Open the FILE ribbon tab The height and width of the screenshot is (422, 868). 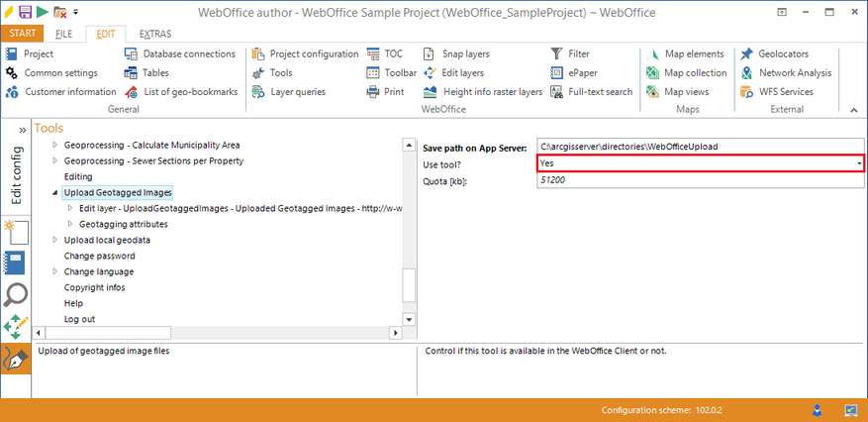pos(63,34)
